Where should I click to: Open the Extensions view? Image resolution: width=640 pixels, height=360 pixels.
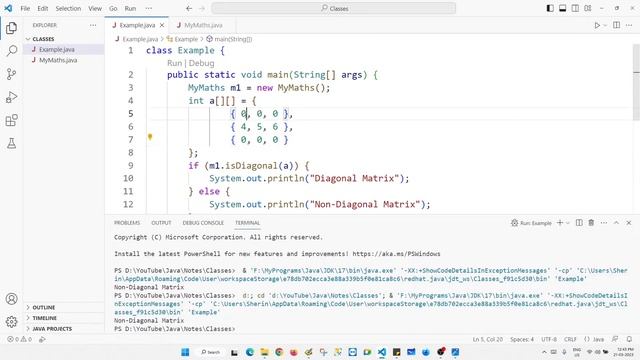11,120
